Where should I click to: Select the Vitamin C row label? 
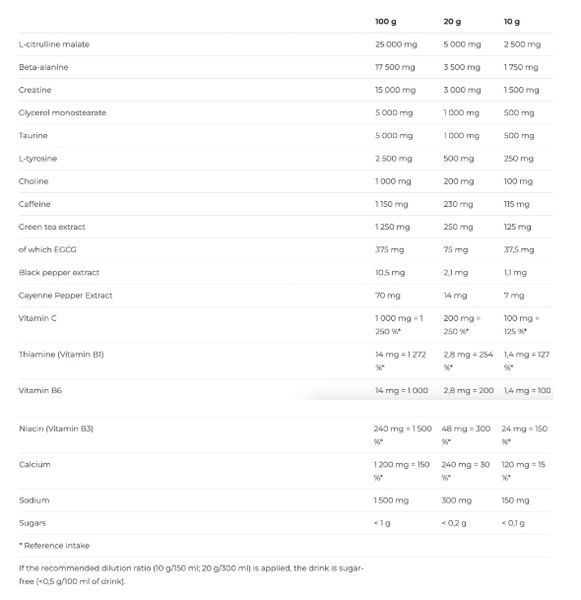(38, 318)
